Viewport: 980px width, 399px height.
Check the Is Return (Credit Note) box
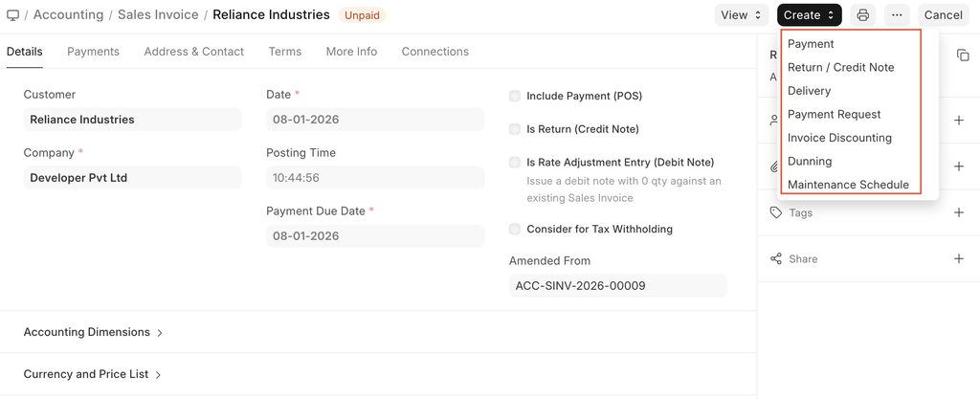pos(515,129)
